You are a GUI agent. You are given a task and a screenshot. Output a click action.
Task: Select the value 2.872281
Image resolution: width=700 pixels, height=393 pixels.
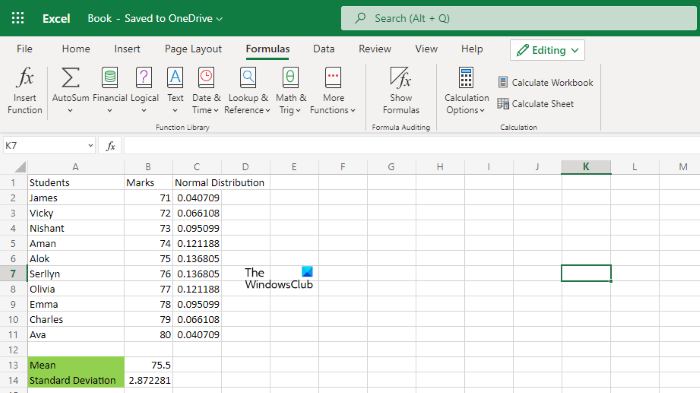(148, 380)
